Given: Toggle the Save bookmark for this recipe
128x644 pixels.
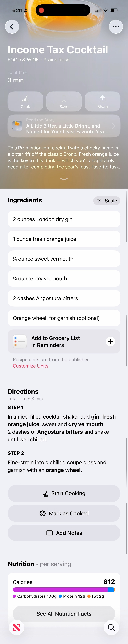Looking at the screenshot, I should coord(64,101).
